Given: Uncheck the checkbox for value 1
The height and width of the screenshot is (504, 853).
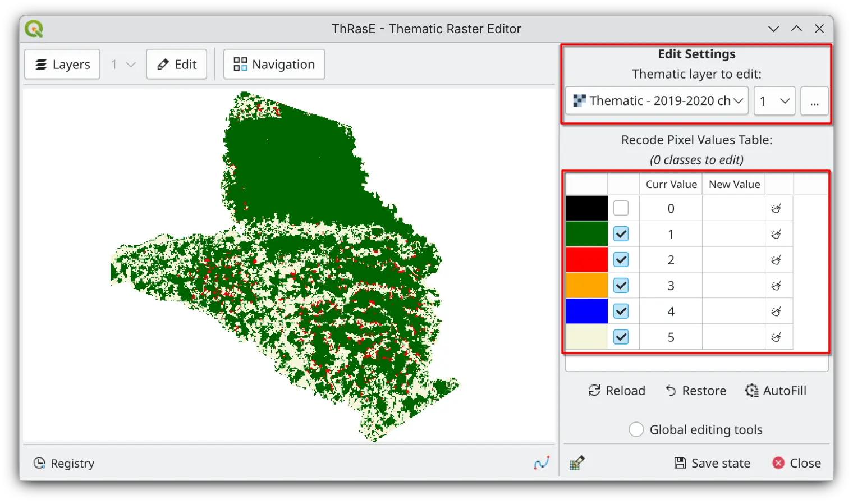Looking at the screenshot, I should 621,234.
